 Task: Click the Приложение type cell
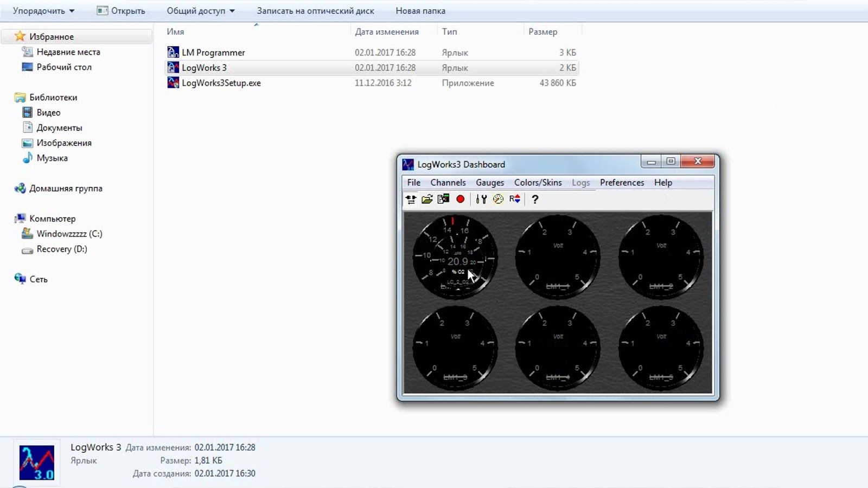[x=468, y=83]
